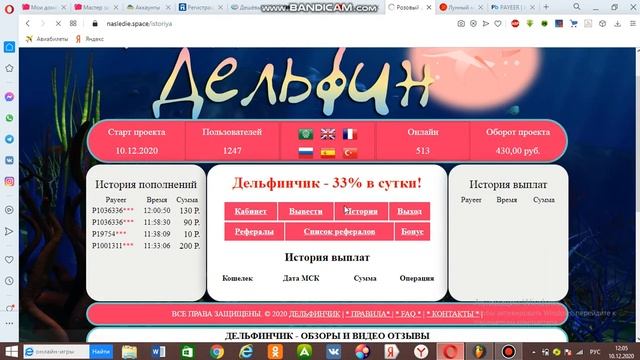Open the История menu button
Viewport: 640px width, 360px height.
pyautogui.click(x=361, y=211)
